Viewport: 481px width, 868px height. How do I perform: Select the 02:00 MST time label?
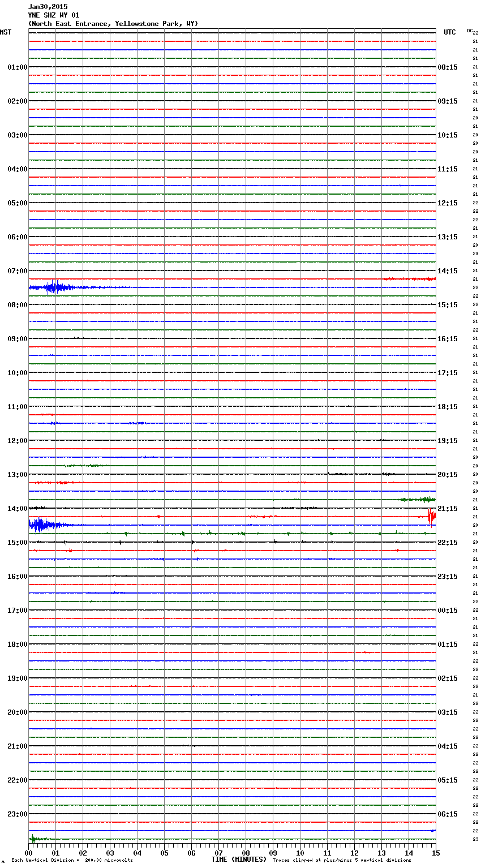click(x=18, y=101)
